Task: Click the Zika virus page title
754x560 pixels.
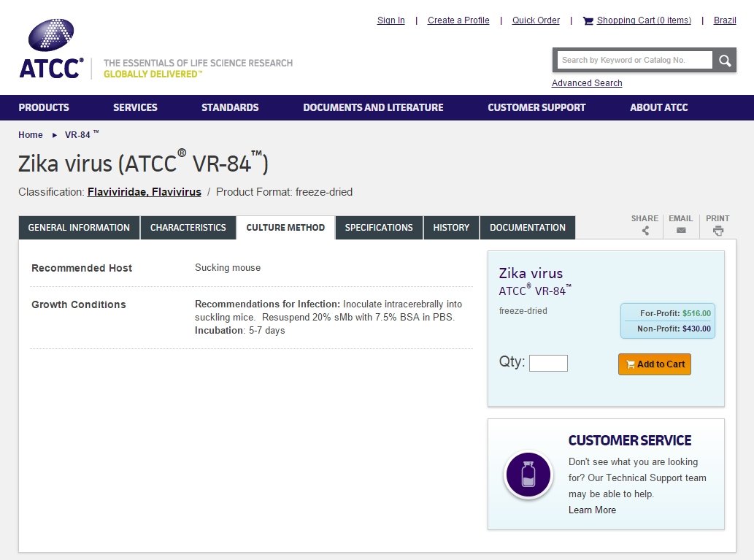Action: pos(143,163)
